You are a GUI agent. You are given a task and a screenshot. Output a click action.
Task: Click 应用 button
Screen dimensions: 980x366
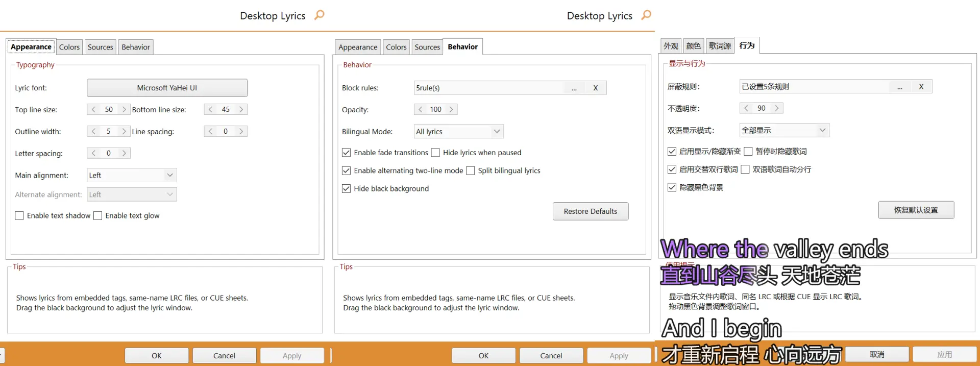click(945, 354)
